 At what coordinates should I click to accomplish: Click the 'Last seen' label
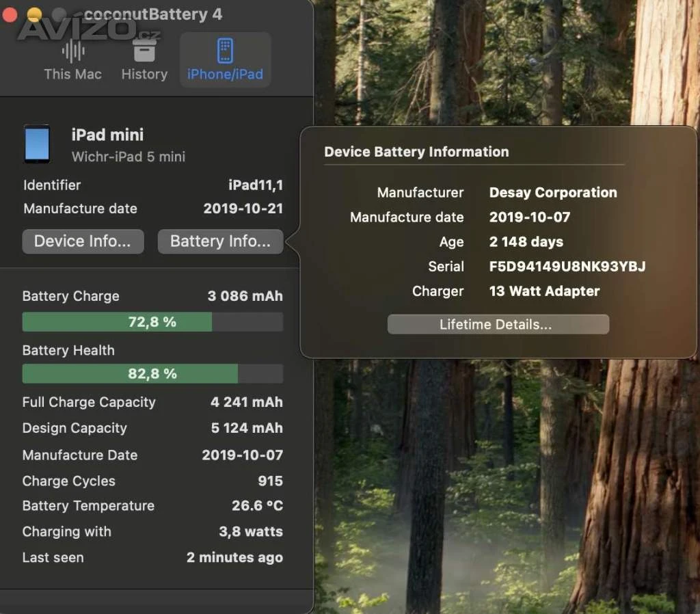(x=53, y=557)
